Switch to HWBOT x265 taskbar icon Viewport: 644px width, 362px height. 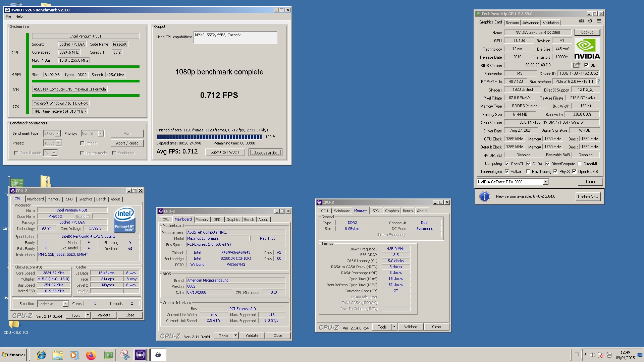pyautogui.click(x=158, y=355)
